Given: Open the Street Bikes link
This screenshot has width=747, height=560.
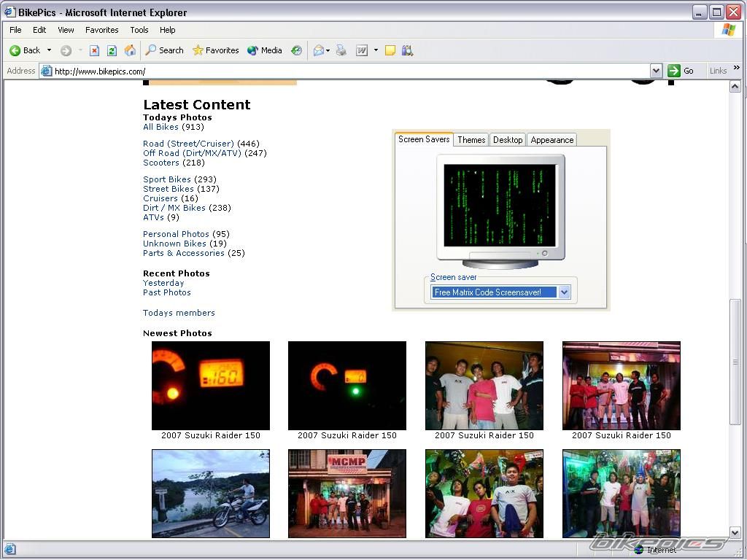Looking at the screenshot, I should tap(169, 189).
